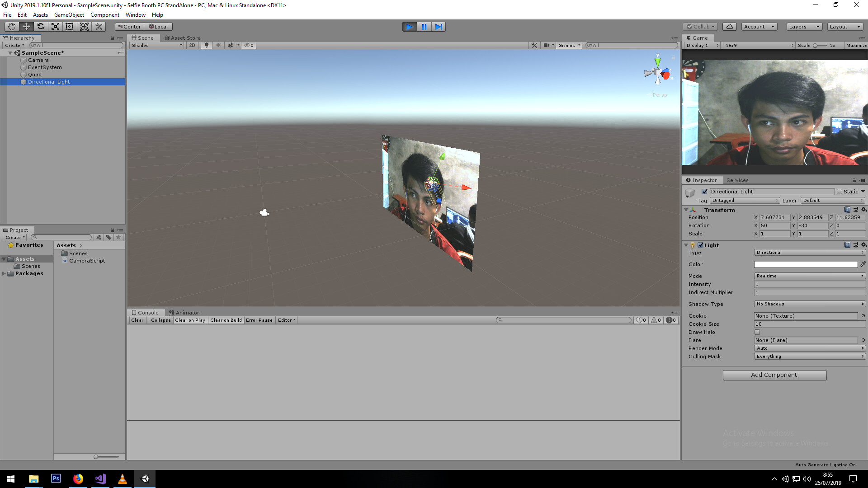The width and height of the screenshot is (868, 488).
Task: Switch to the Asset Store tab
Action: click(x=183, y=38)
